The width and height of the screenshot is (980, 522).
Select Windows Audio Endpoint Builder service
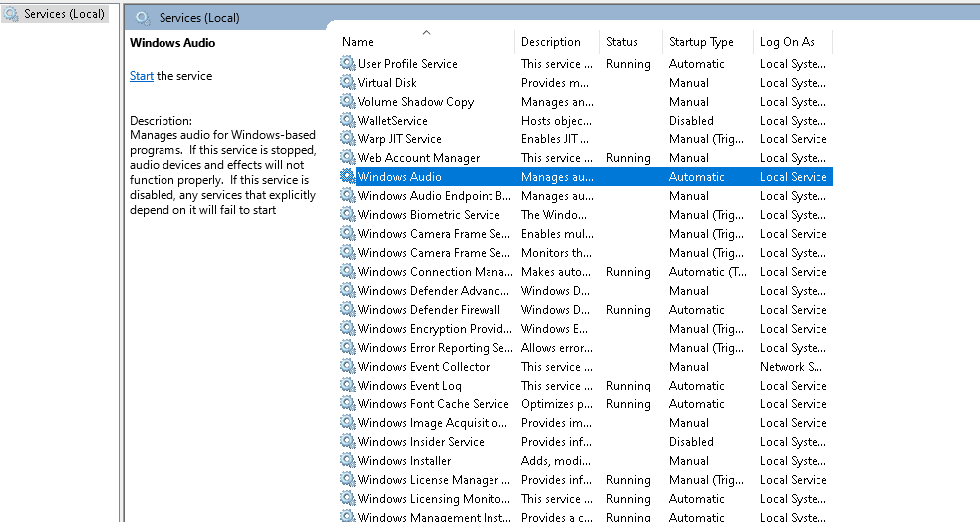434,196
